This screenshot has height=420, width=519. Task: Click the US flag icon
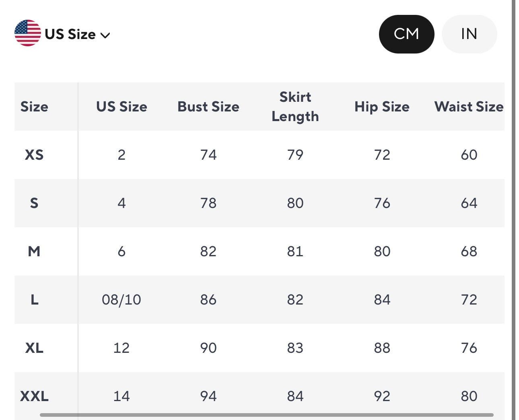[x=27, y=33]
